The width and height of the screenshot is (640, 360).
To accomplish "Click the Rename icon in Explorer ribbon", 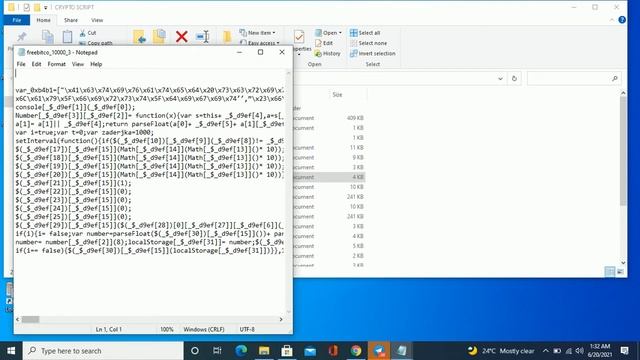I will coord(203,37).
